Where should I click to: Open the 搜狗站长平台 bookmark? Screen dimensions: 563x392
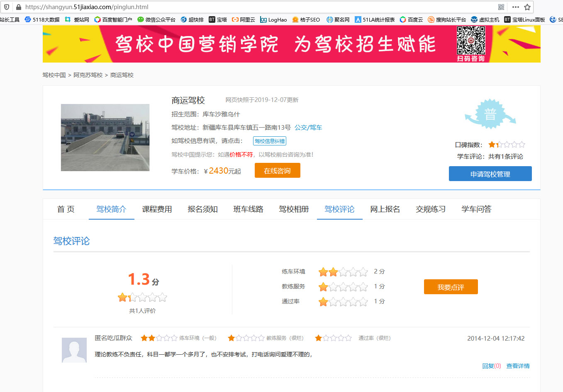[x=447, y=19]
